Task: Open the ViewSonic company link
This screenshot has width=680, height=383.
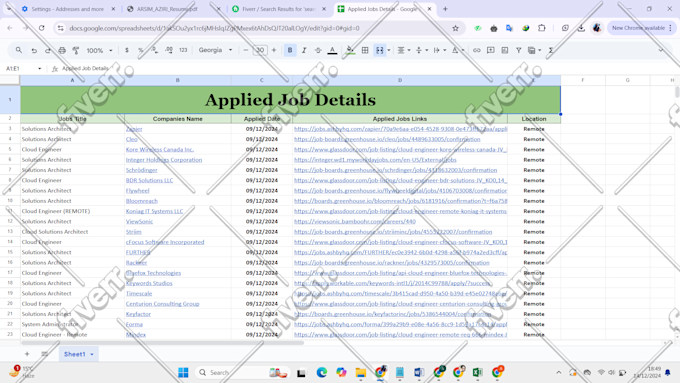Action: (x=139, y=221)
